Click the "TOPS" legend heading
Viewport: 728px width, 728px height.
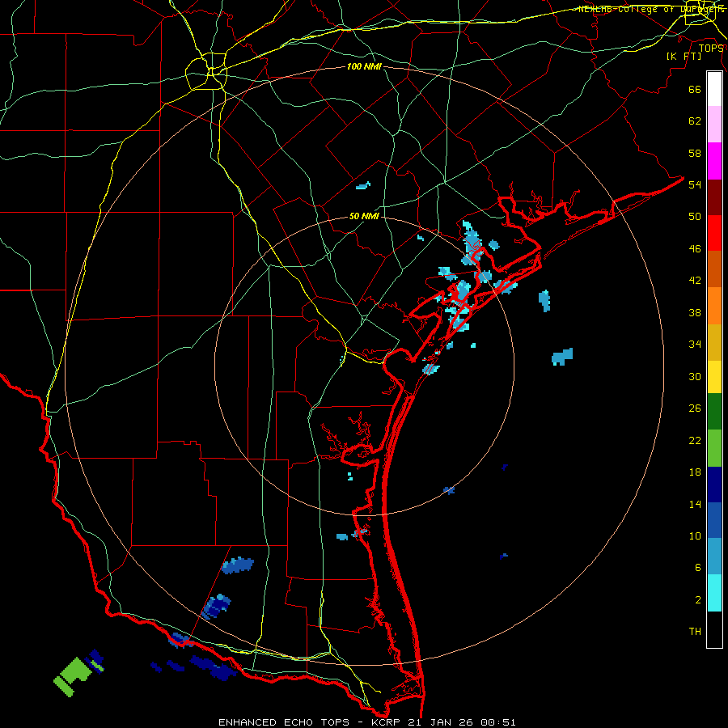[x=711, y=48]
